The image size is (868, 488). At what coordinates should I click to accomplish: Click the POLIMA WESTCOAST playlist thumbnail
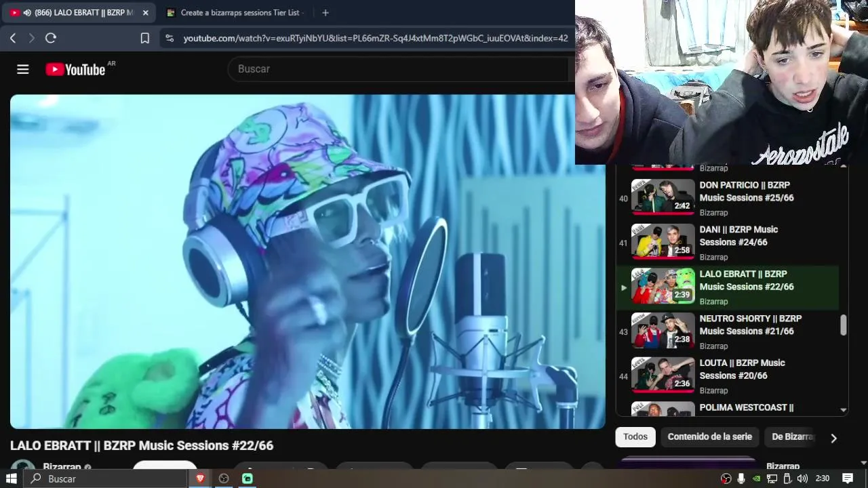[x=663, y=409]
